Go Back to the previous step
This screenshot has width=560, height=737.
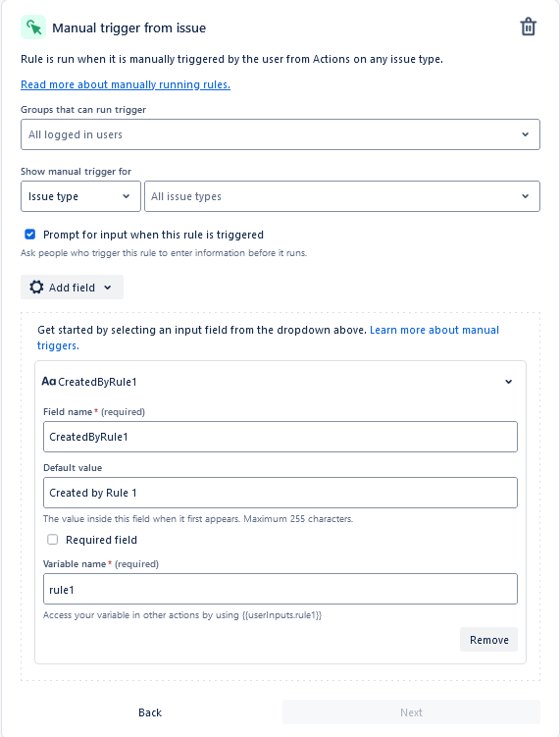tap(150, 712)
